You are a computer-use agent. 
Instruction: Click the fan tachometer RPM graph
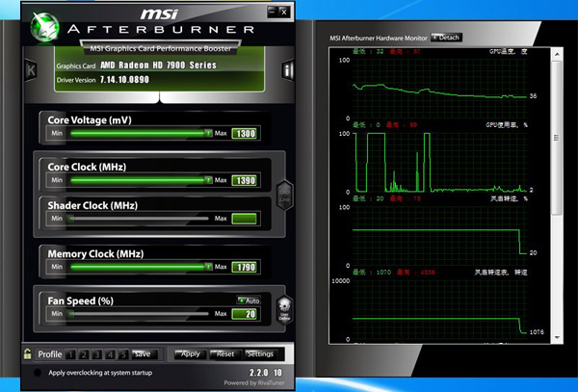click(439, 309)
